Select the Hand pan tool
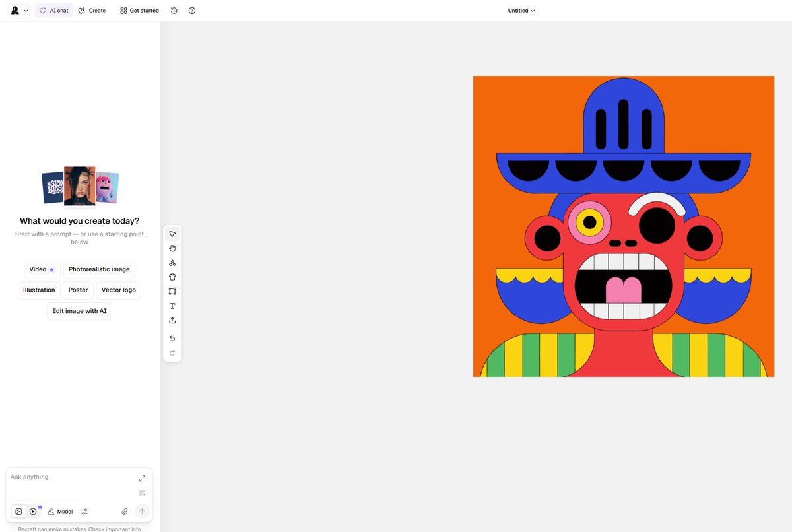 pyautogui.click(x=172, y=248)
